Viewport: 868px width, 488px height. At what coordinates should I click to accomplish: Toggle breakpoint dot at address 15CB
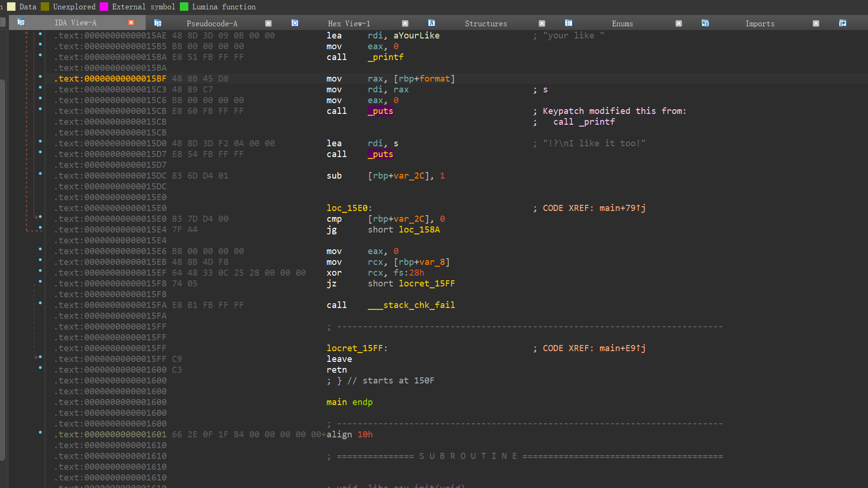40,109
